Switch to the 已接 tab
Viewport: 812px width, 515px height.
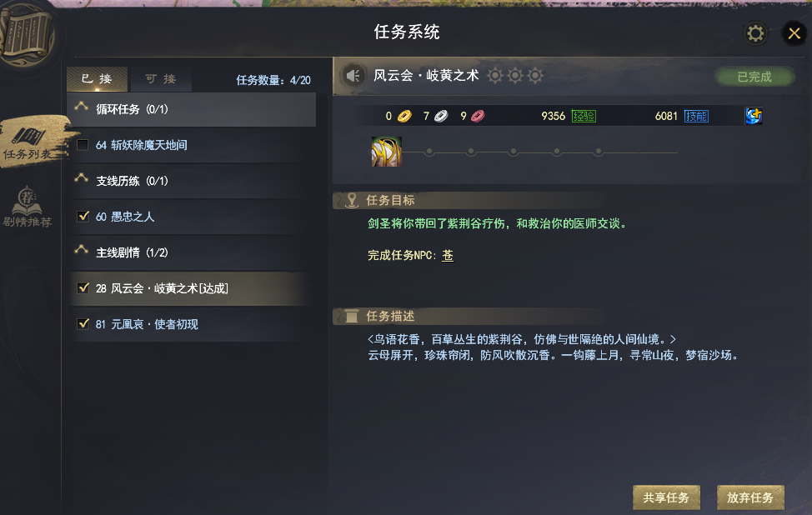point(98,79)
